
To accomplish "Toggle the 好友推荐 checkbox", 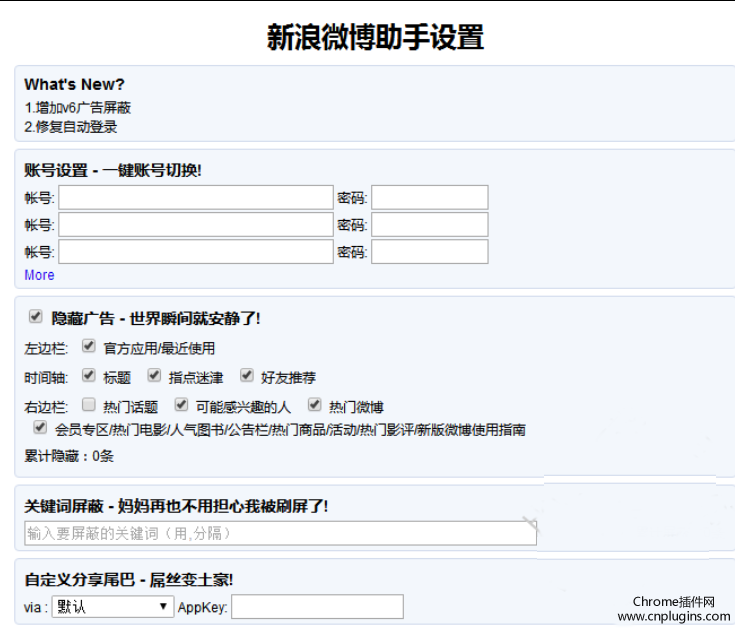I will (247, 375).
